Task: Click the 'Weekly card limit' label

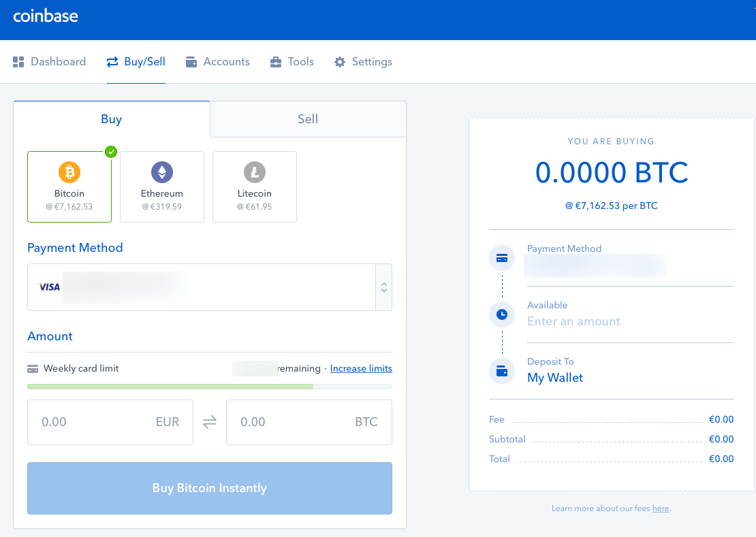Action: point(81,368)
